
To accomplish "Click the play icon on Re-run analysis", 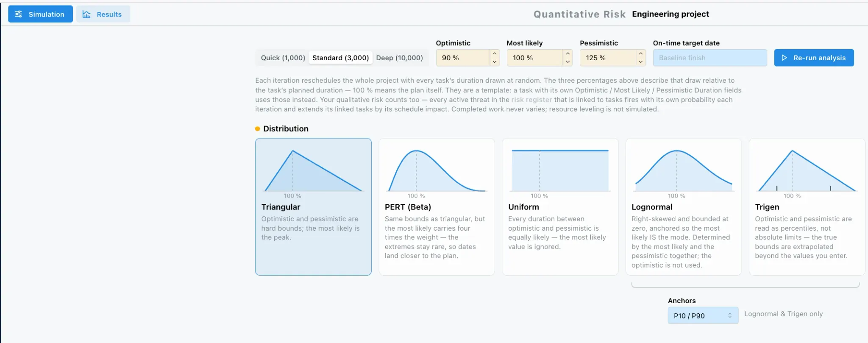I will coord(784,58).
